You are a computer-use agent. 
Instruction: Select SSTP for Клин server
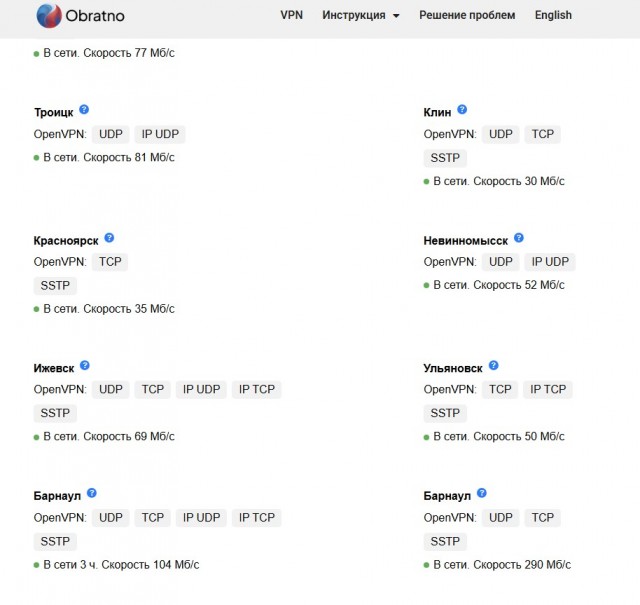[445, 158]
